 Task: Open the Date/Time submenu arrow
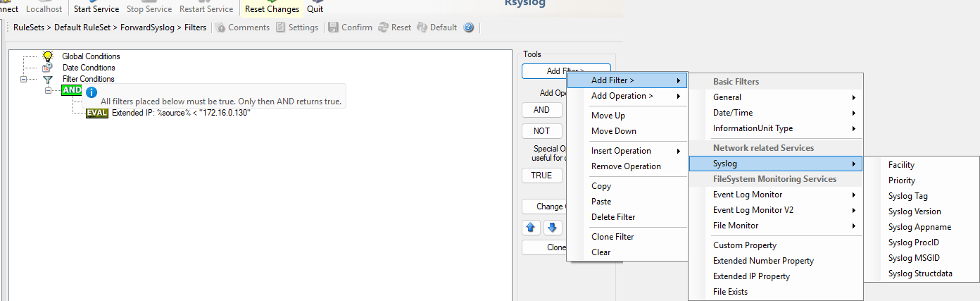[x=854, y=113]
